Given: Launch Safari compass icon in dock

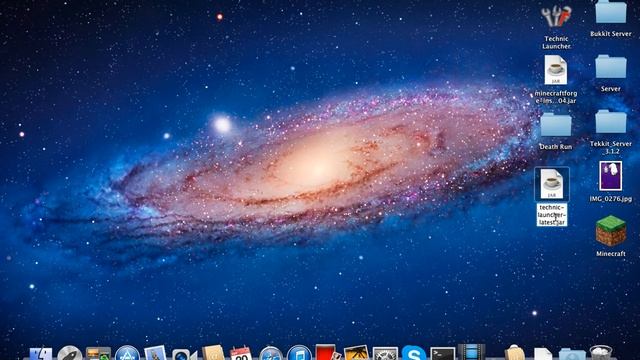Looking at the screenshot, I should click(x=271, y=353).
